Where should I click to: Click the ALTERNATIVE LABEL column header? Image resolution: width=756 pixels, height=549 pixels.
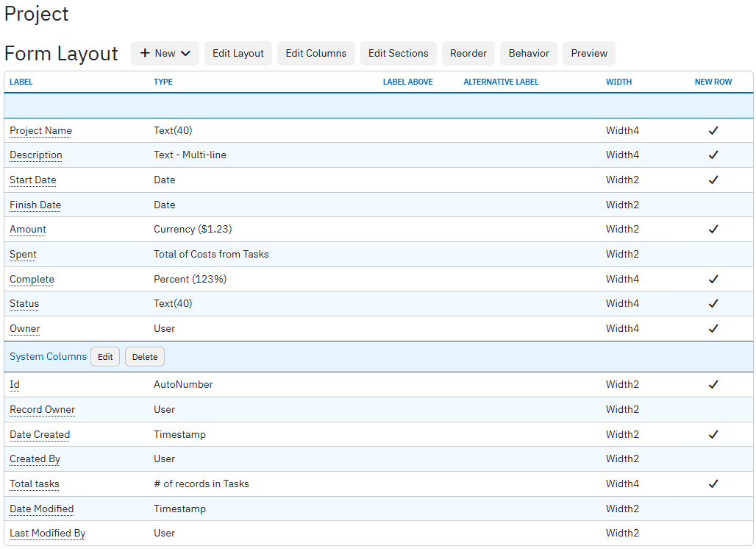[x=501, y=82]
